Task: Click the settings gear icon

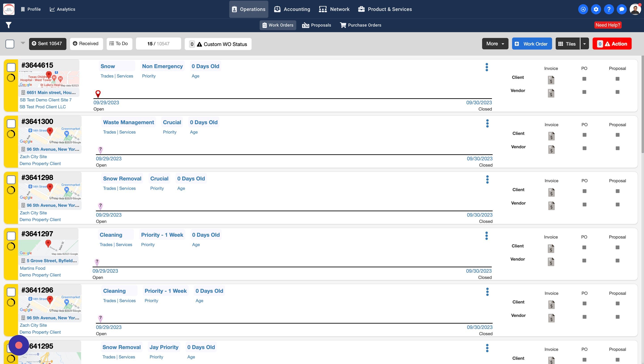Action: tap(596, 9)
